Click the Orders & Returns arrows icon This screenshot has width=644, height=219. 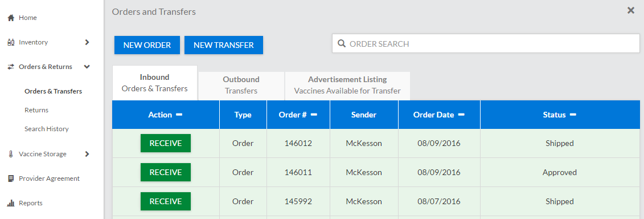click(11, 67)
